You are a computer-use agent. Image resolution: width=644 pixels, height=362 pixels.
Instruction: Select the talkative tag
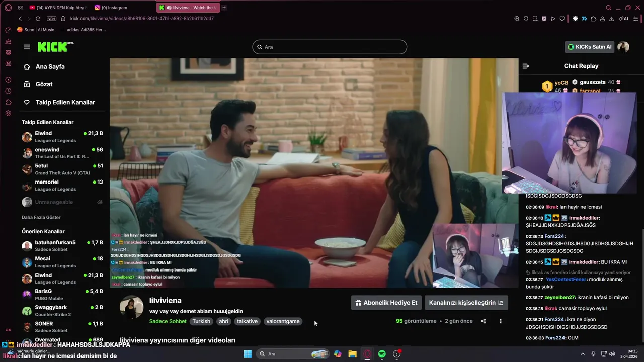pos(247,321)
